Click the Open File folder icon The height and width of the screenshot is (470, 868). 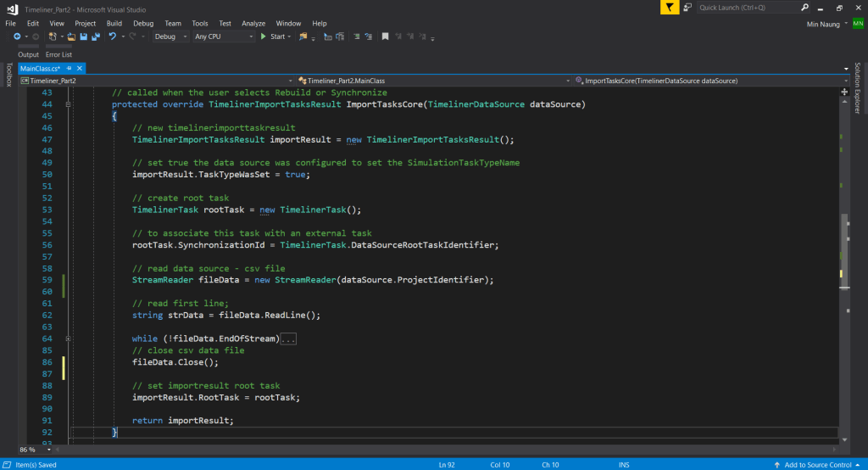71,36
